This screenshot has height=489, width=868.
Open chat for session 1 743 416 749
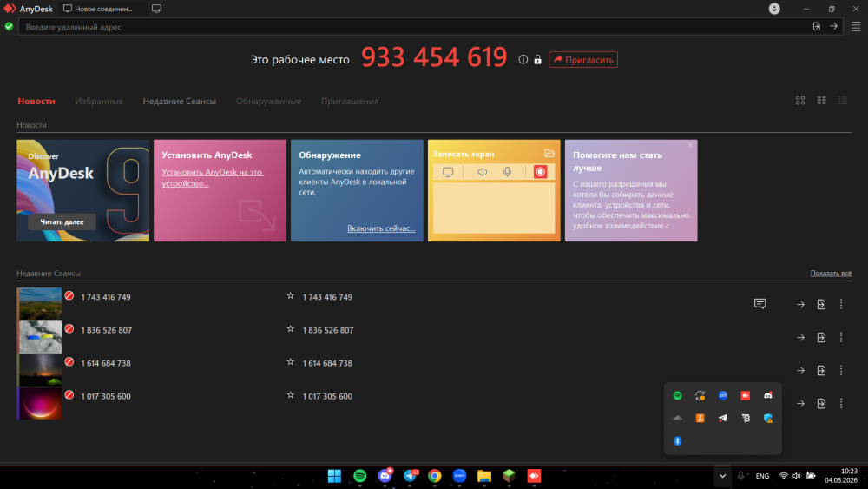click(x=760, y=303)
